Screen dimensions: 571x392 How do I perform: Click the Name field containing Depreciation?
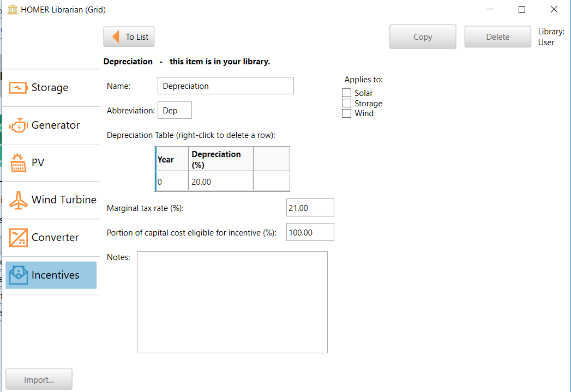(225, 86)
